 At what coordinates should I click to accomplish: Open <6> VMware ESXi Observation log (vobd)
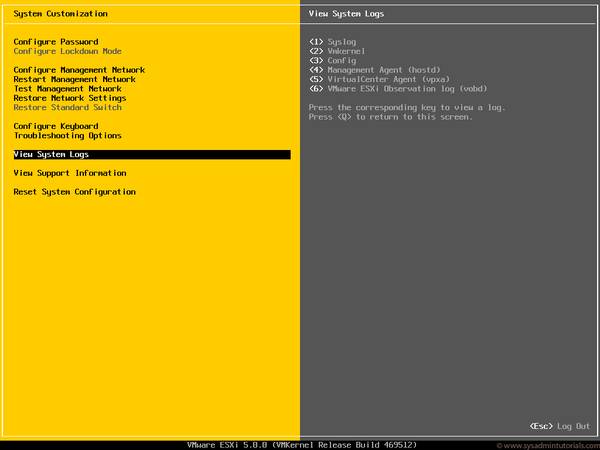click(x=398, y=89)
